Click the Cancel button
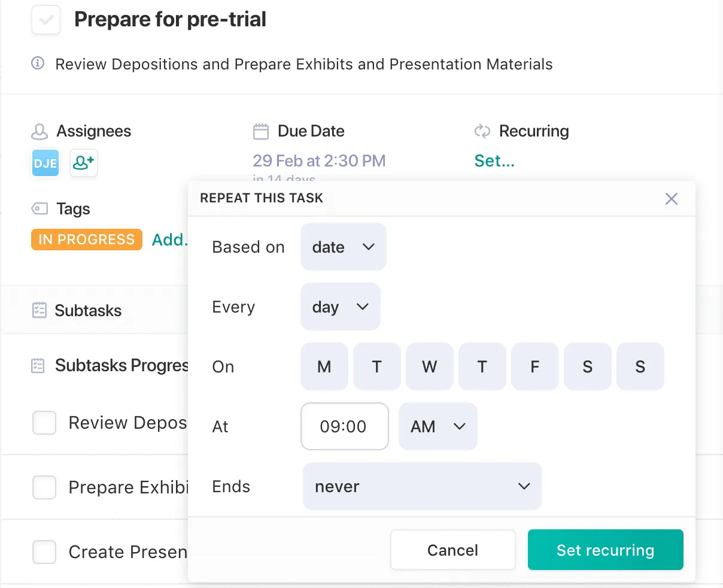Screen dimensions: 723x588 [452, 550]
